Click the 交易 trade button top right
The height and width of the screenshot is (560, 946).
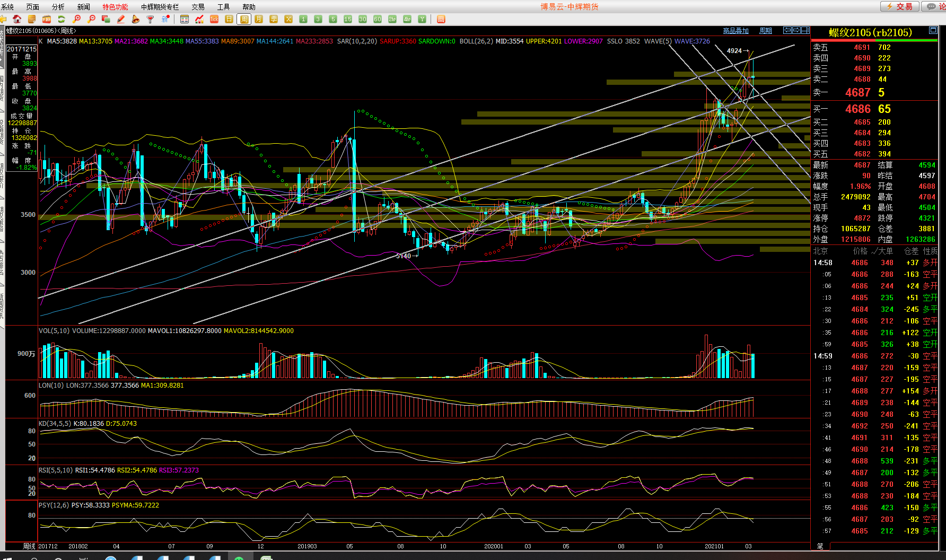tap(899, 6)
